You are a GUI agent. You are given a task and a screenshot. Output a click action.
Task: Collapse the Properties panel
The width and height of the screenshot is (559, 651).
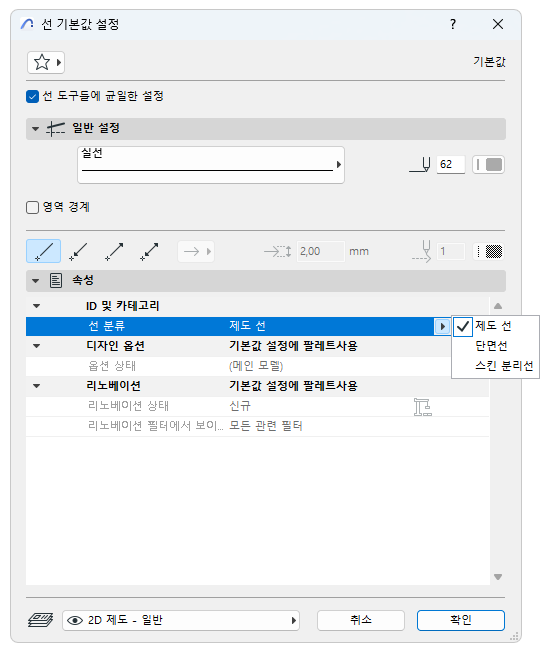36,281
